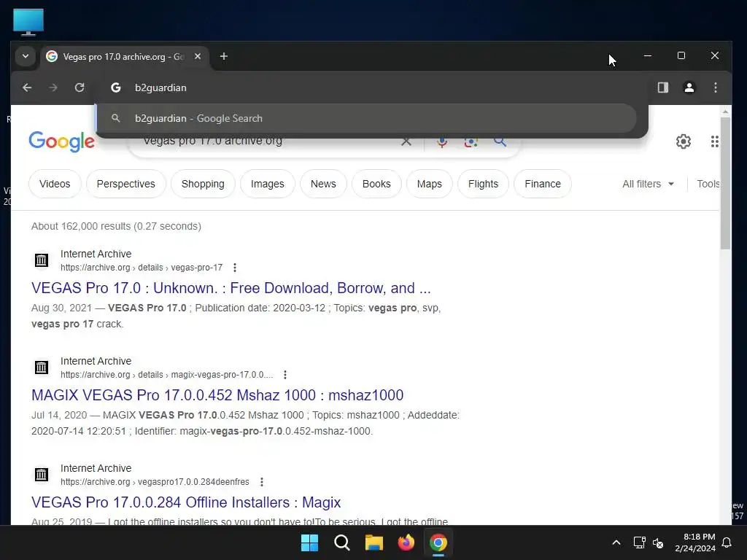The image size is (747, 560).
Task: Reload the current page
Action: [80, 87]
